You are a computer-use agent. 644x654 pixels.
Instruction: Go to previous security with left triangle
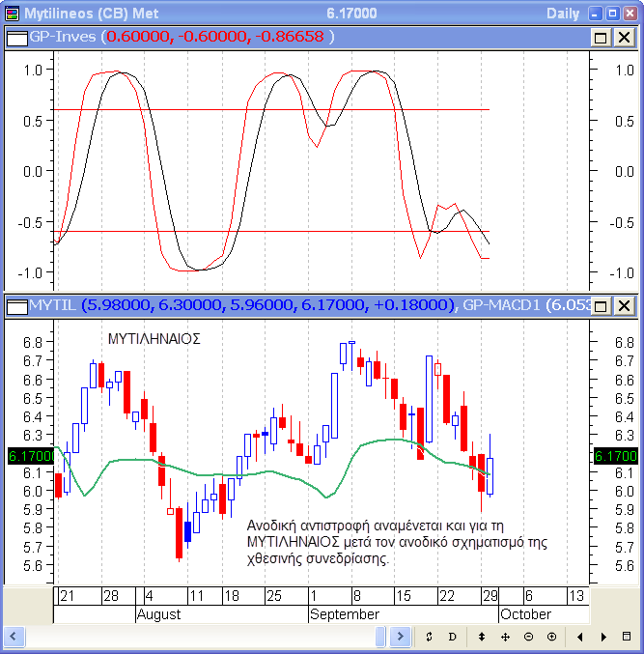[x=580, y=638]
